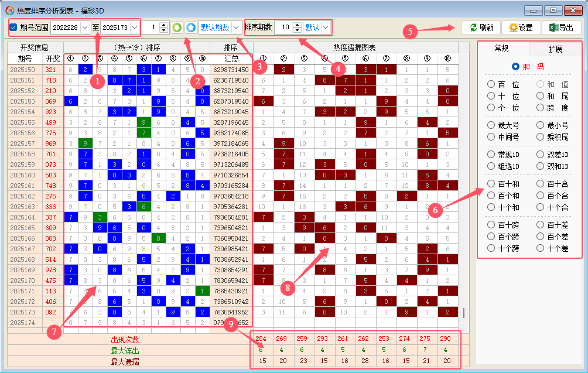The image size is (588, 373).
Task: Select the 百位 radio button
Action: click(491, 84)
